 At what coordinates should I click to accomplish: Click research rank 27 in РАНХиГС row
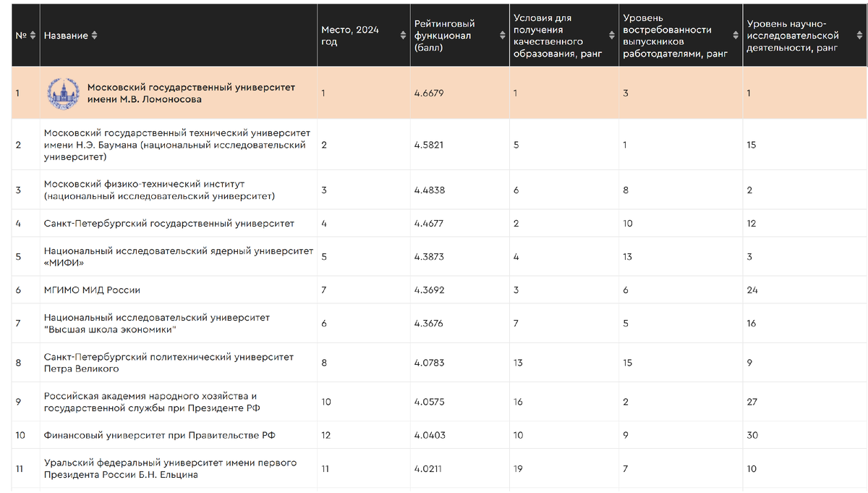[x=752, y=402]
